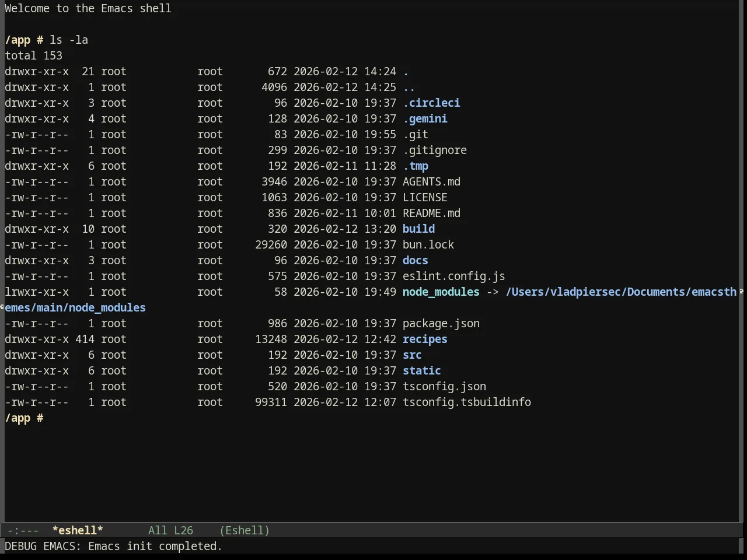Click the timestamp 2026-02-12 13:20

[345, 229]
